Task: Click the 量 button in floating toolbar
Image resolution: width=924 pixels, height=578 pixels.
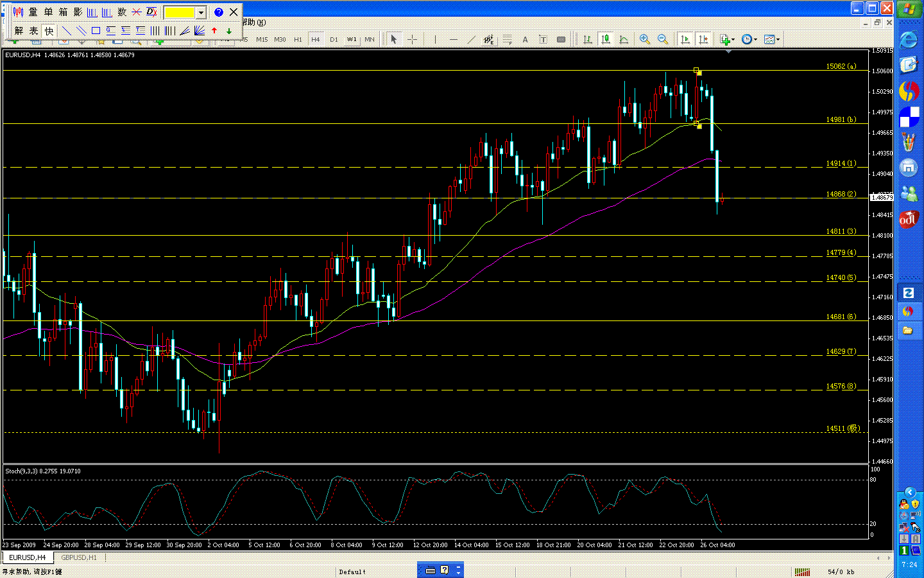Action: tap(33, 12)
